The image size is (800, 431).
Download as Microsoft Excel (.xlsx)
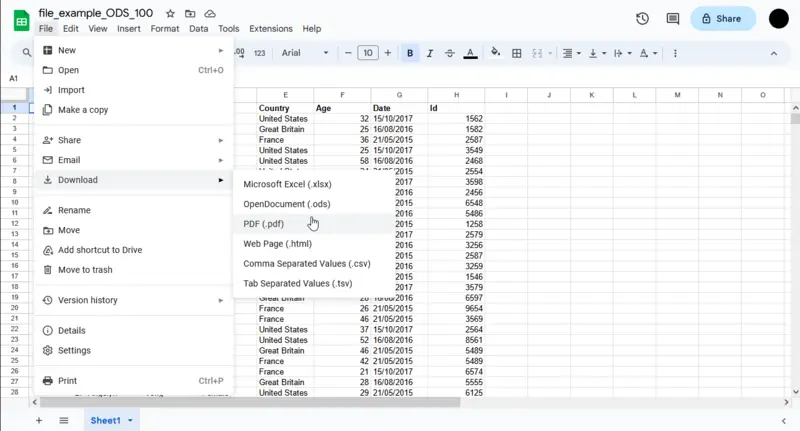tap(313, 184)
